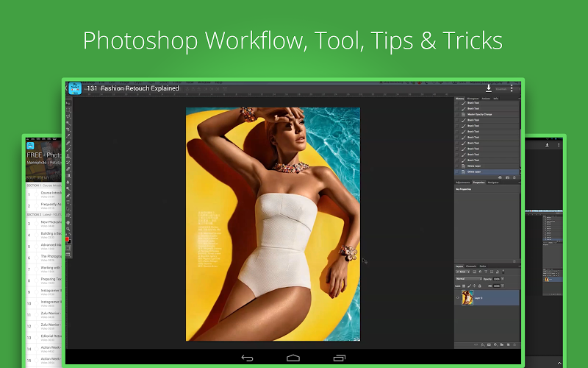Open the Fill slider dropdown arrow

(503, 286)
